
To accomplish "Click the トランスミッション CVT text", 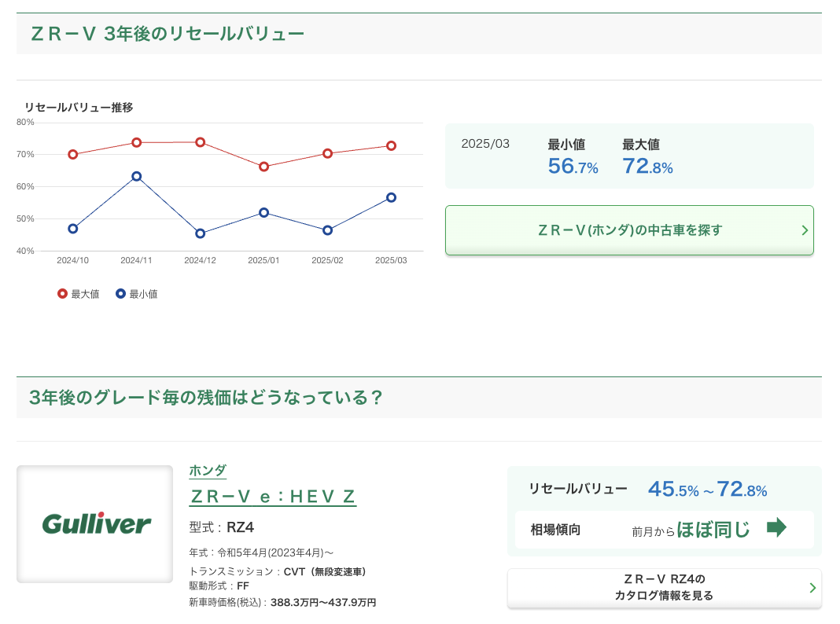I will (x=278, y=571).
